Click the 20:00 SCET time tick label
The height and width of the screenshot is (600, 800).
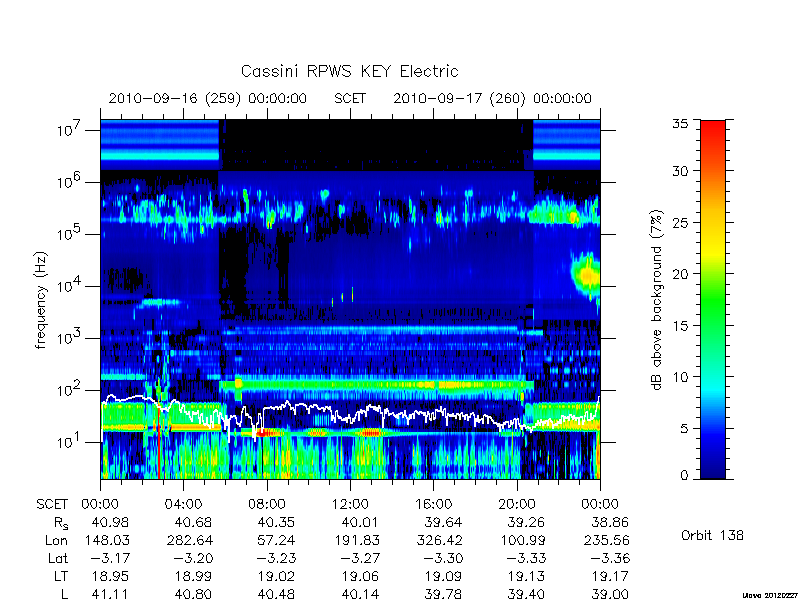[x=516, y=505]
